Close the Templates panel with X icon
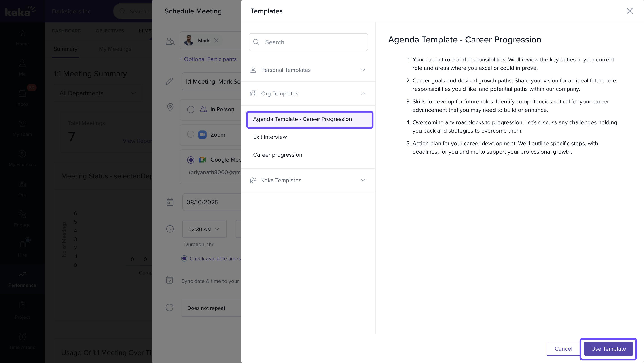 [x=629, y=11]
